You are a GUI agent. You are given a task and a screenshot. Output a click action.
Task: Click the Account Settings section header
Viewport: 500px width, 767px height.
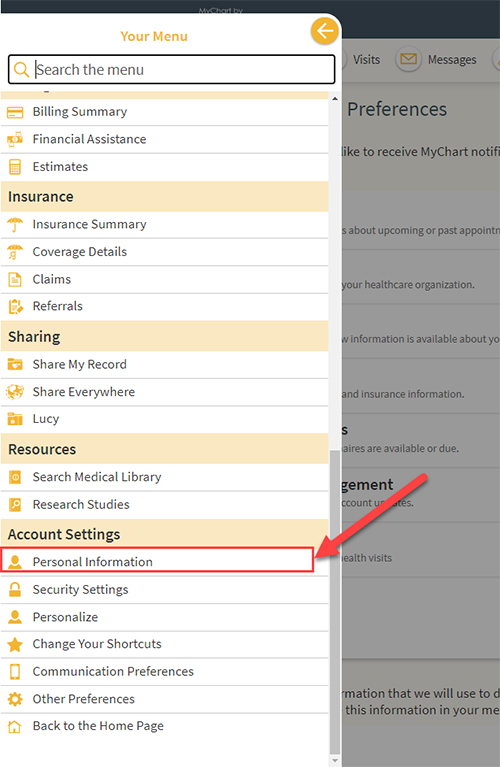point(164,534)
